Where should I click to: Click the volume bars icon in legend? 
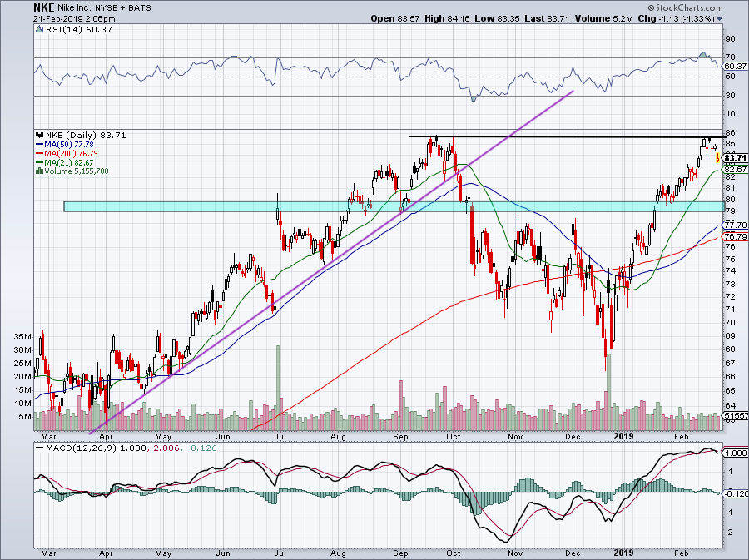click(40, 171)
